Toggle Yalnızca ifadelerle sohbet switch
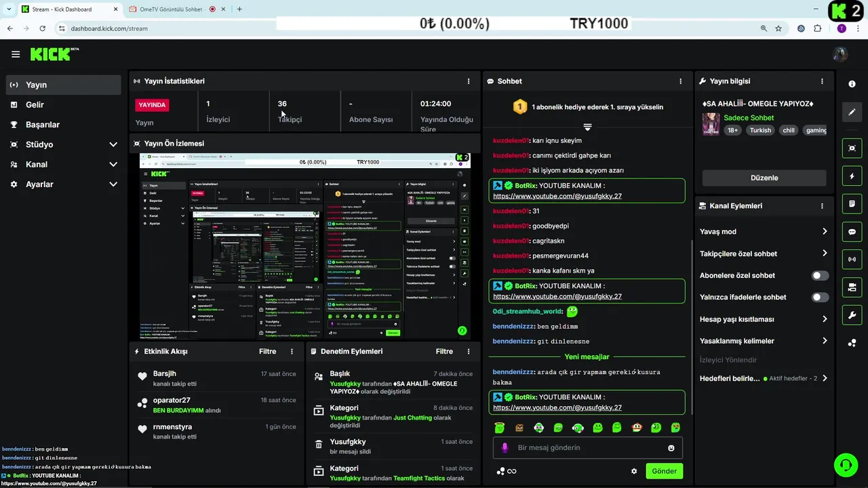The width and height of the screenshot is (868, 488). click(x=820, y=298)
